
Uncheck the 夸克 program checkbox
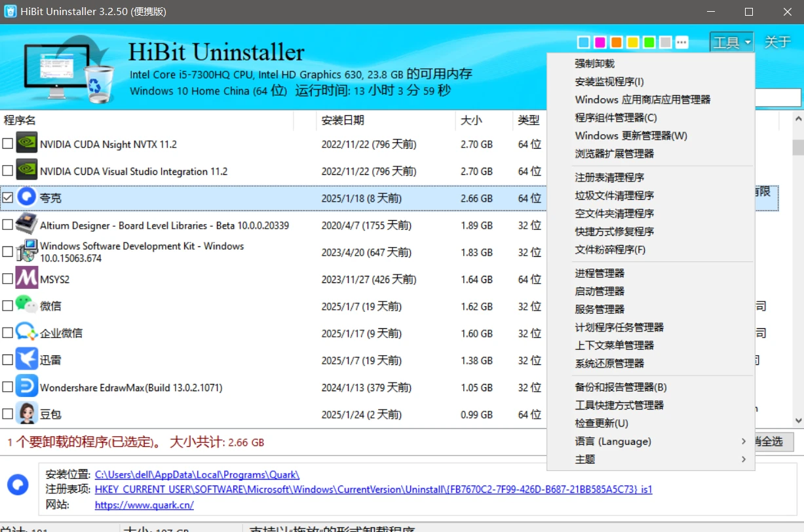(8, 197)
